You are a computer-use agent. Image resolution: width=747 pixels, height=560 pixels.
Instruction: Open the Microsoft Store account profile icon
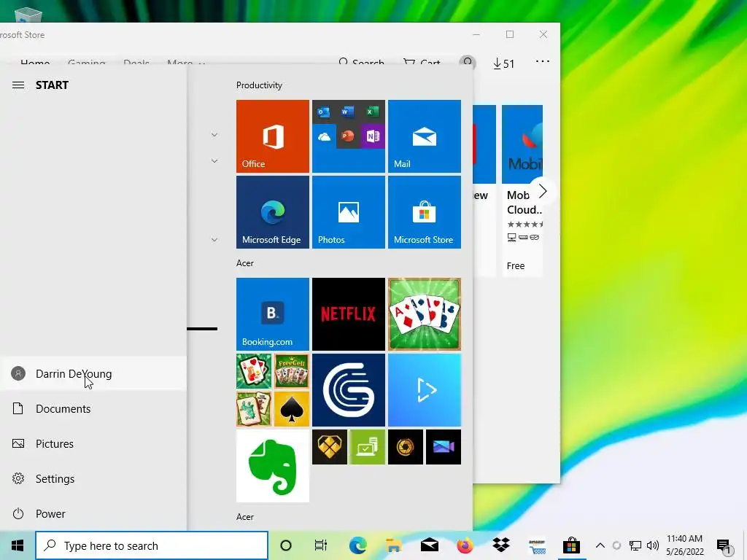tap(468, 63)
